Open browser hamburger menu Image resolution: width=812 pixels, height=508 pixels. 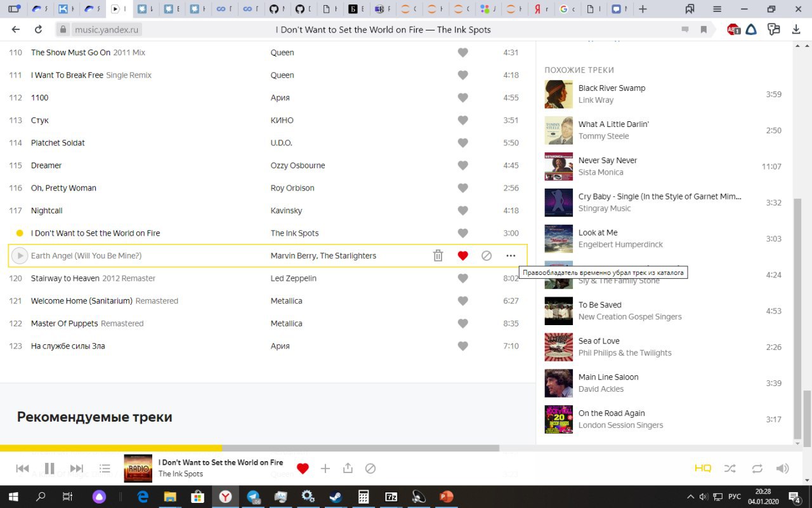717,9
